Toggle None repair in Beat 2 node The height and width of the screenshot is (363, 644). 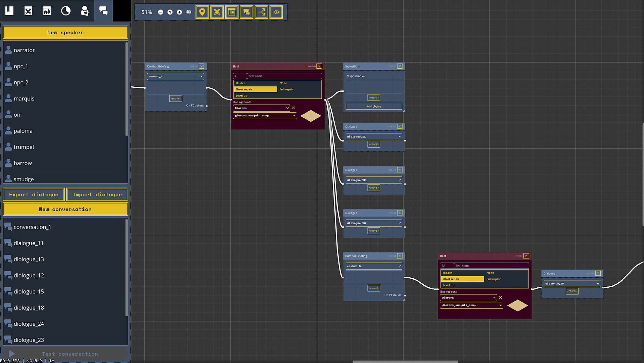[300, 83]
